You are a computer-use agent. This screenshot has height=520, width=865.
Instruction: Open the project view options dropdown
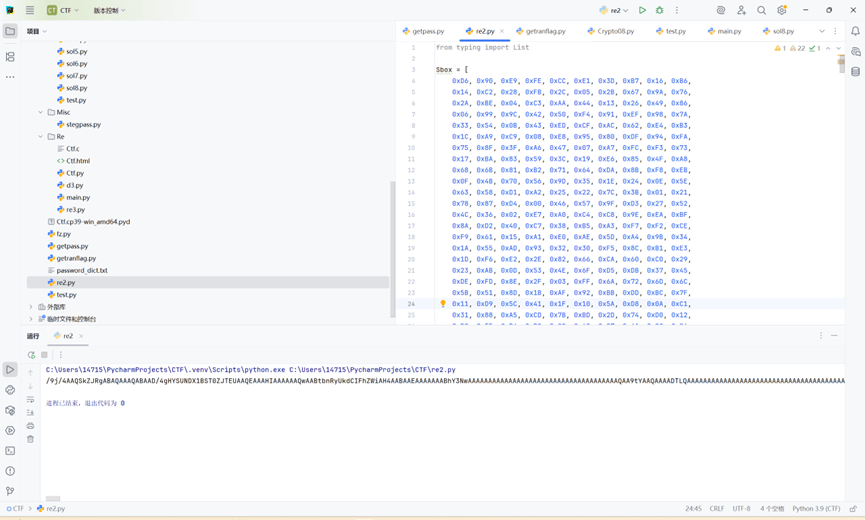[37, 31]
